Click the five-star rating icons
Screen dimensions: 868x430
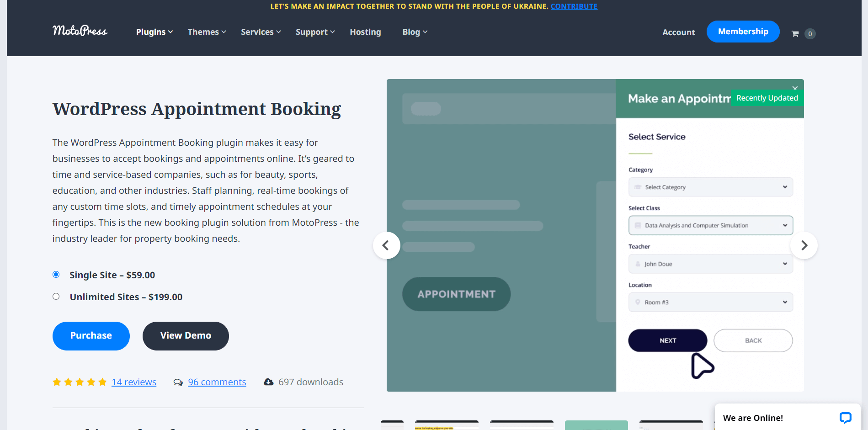80,382
